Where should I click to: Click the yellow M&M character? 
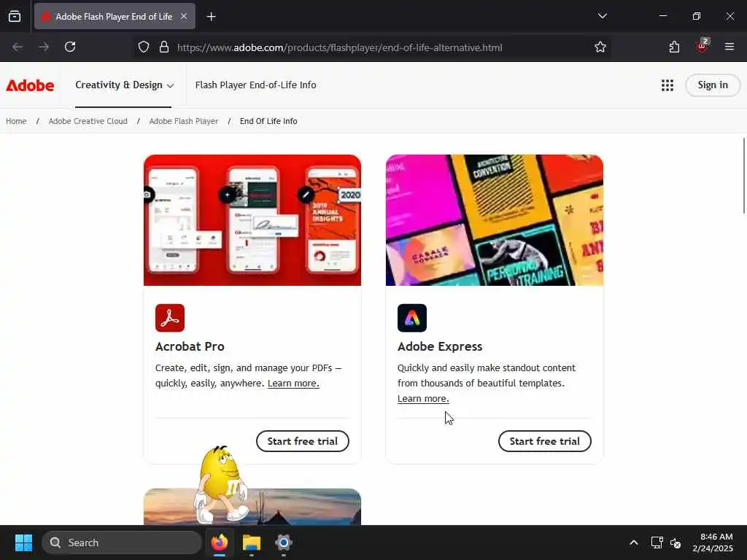(221, 485)
